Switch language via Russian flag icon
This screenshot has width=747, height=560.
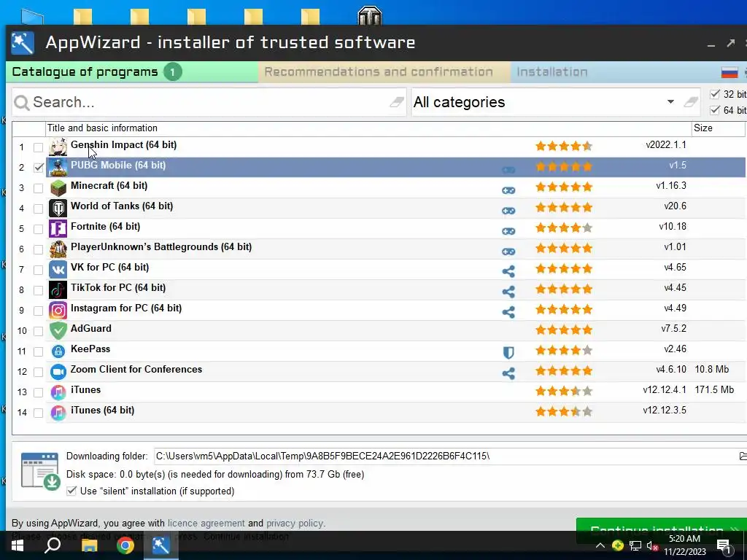point(729,72)
